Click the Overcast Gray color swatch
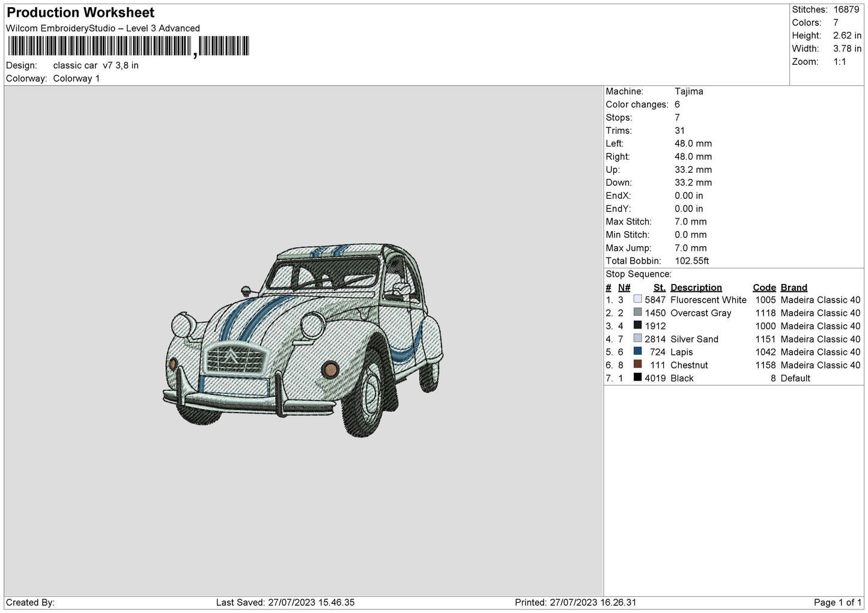 tap(637, 312)
